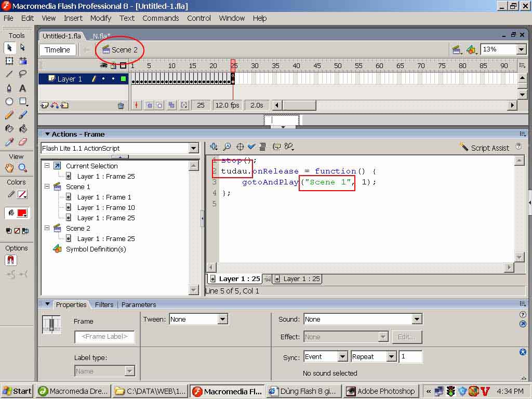532x399 pixels.
Task: Open the Control menu
Action: point(199,18)
